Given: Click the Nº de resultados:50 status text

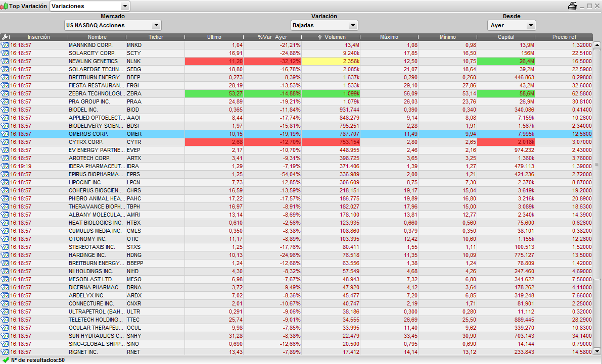Looking at the screenshot, I should pos(37,360).
